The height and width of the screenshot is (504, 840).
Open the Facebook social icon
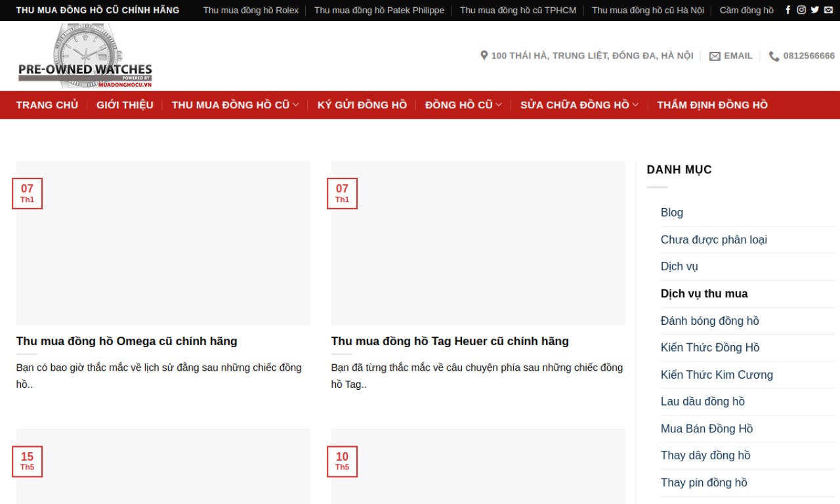click(x=788, y=10)
